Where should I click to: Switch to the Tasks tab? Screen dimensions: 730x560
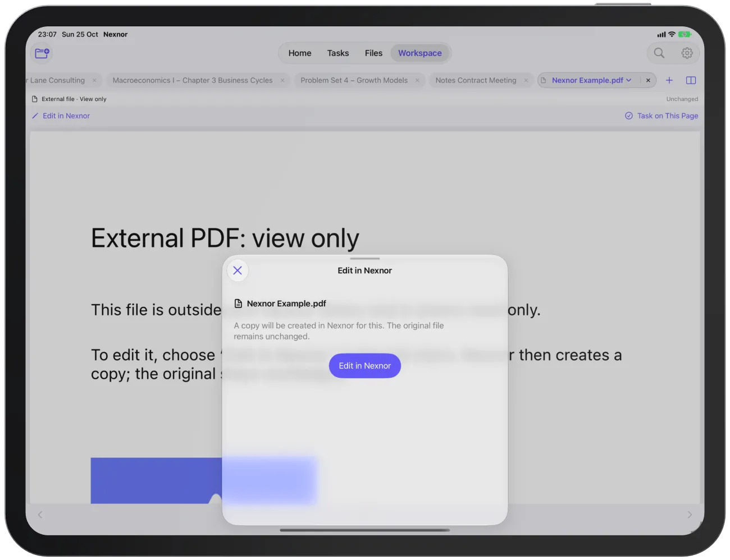[338, 53]
